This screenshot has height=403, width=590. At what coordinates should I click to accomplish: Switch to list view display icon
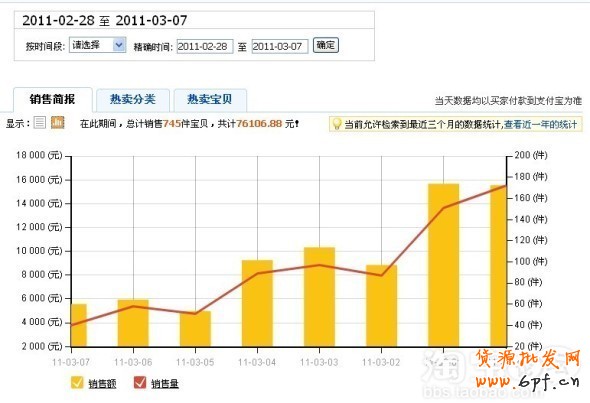40,122
